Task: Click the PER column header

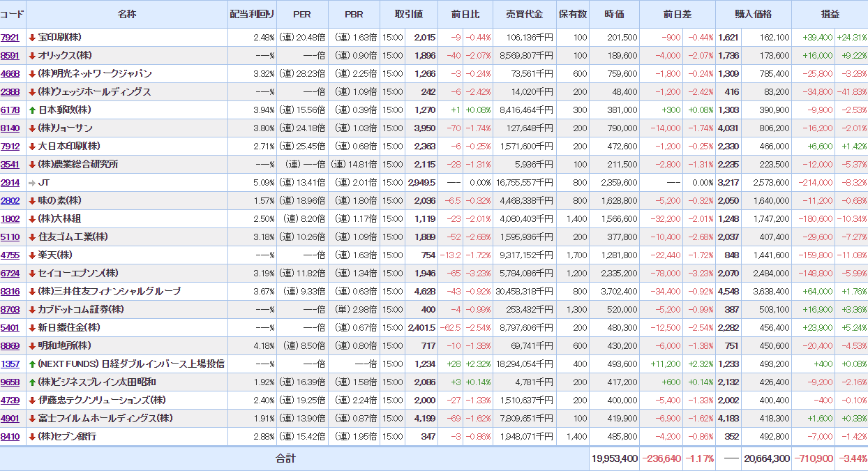Action: click(302, 14)
